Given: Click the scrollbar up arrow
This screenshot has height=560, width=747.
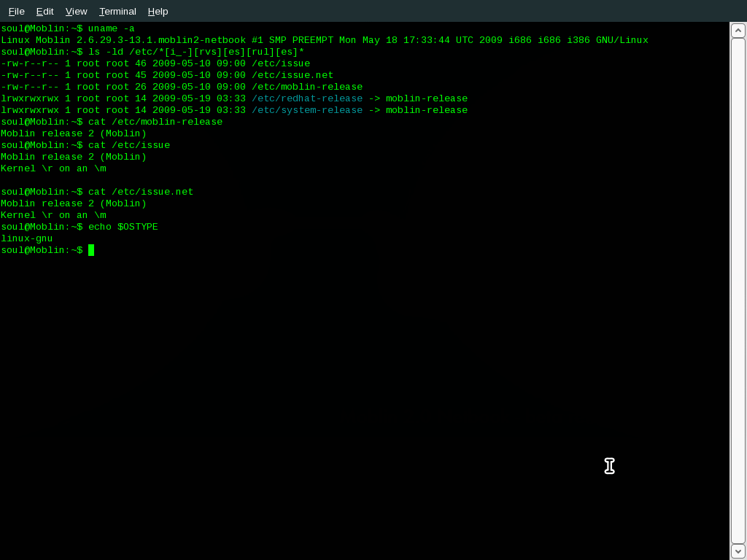Looking at the screenshot, I should tap(738, 30).
